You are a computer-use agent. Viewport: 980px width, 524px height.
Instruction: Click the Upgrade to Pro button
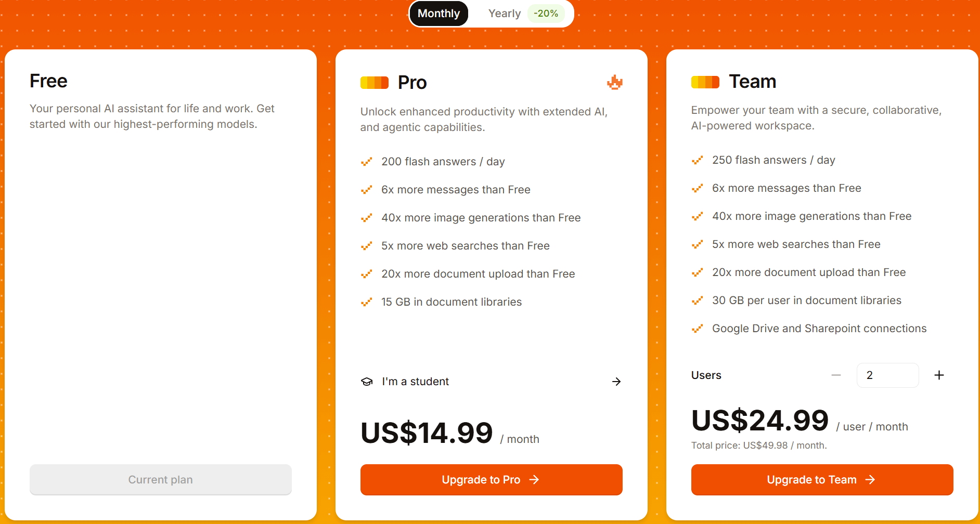click(x=491, y=480)
